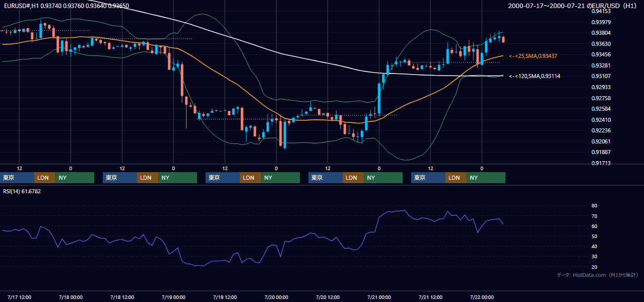This screenshot has width=644, height=302.
Task: Click the 東京 session block for July 17
Action: coord(17,178)
